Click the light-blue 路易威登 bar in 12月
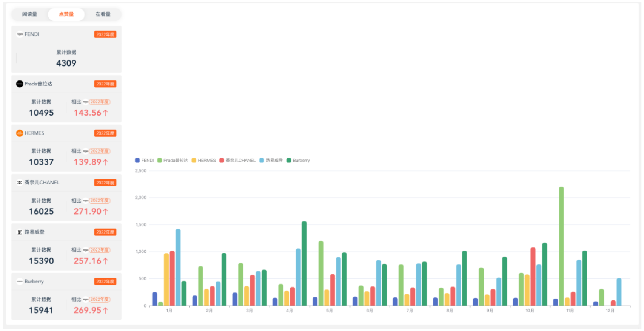The height and width of the screenshot is (331, 644). click(x=619, y=292)
